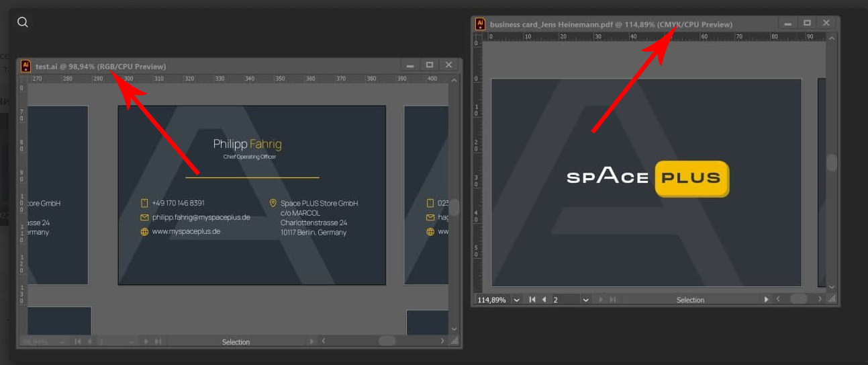This screenshot has height=365, width=868.
Task: Select the Philipp Fahrig name text
Action: point(247,144)
